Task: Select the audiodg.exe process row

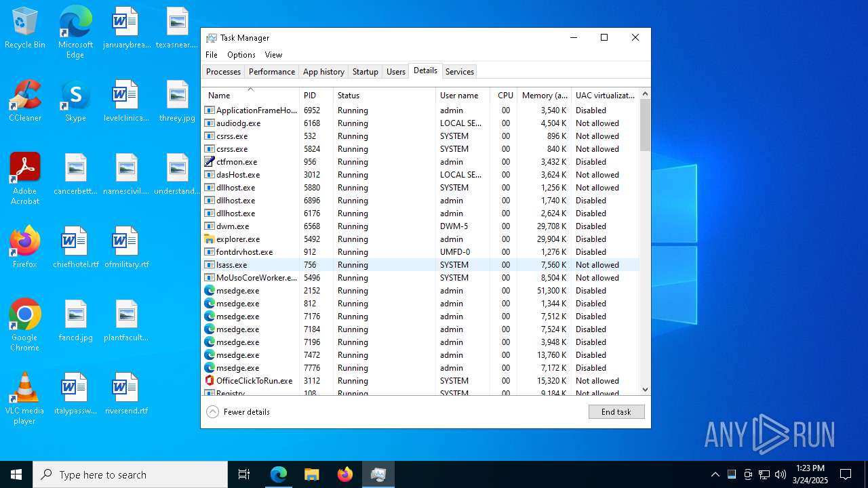Action: (420, 123)
